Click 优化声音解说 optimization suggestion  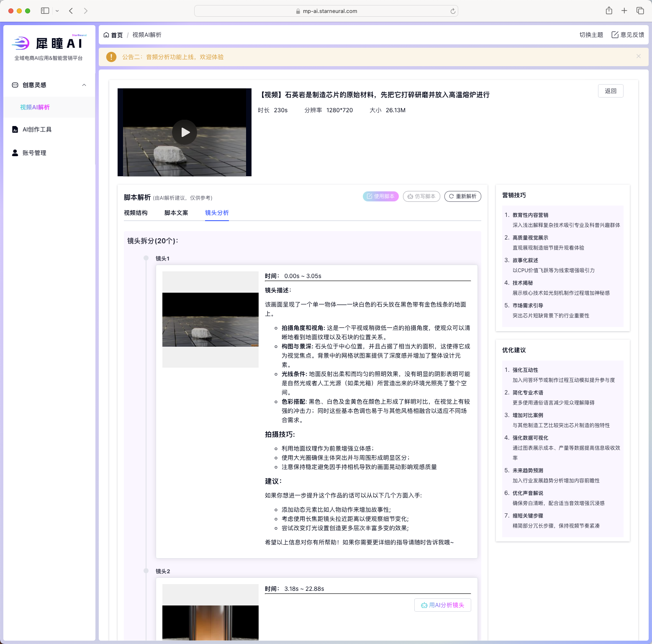(x=528, y=493)
